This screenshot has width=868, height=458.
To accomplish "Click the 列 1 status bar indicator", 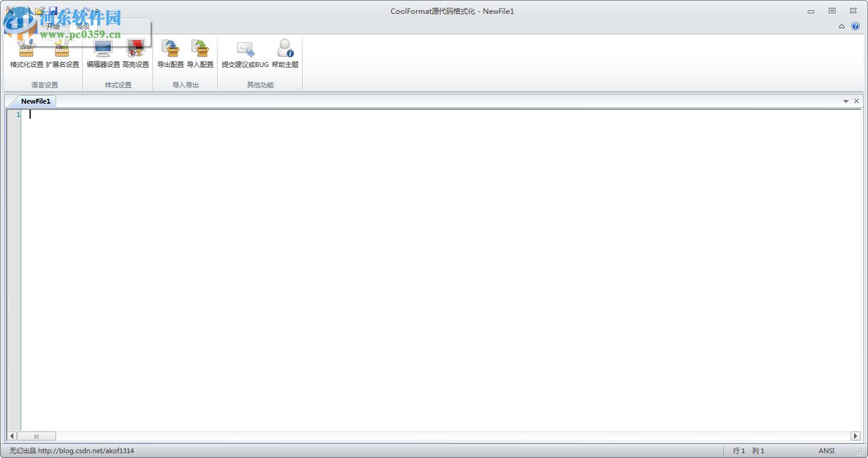I will tap(758, 451).
